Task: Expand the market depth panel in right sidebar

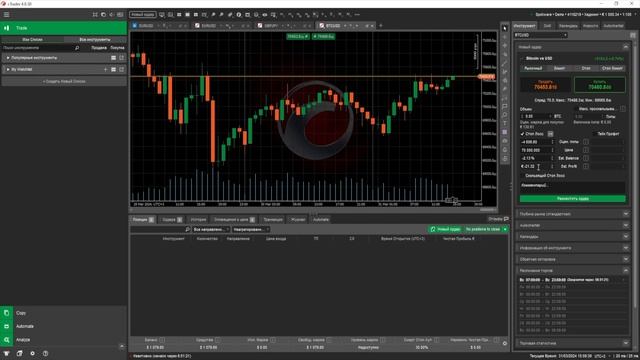Action: point(626,214)
